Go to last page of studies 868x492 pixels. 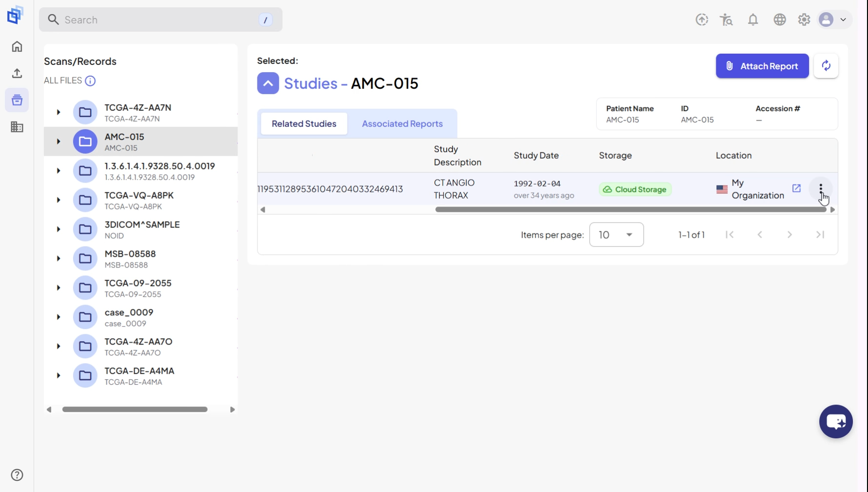(x=820, y=235)
